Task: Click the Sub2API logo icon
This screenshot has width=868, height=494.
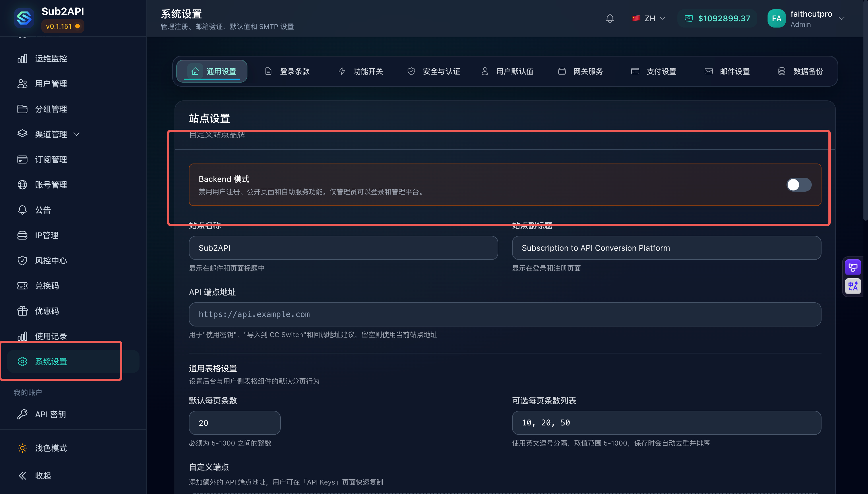Action: click(x=24, y=18)
